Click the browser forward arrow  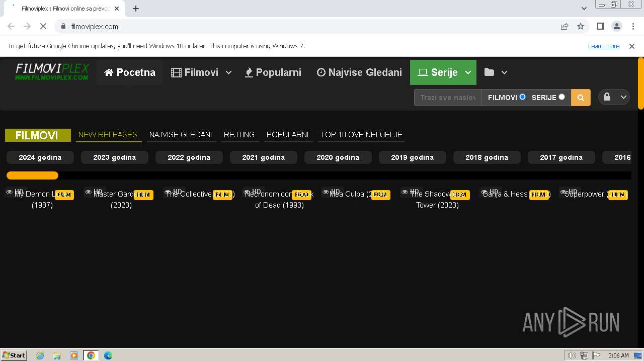tap(27, 26)
